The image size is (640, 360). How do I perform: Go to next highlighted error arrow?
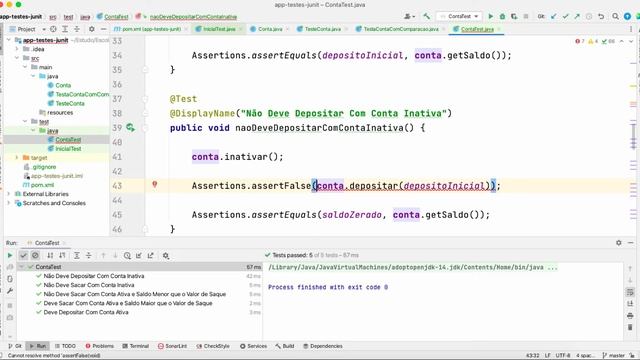631,41
